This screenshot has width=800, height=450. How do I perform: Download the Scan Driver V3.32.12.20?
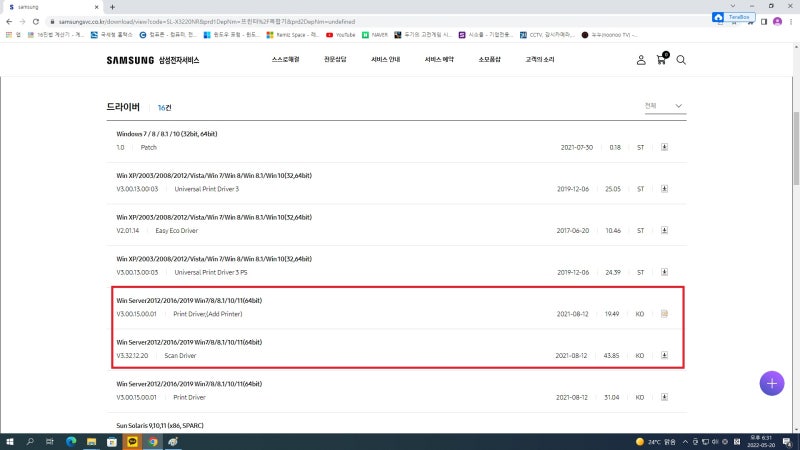[x=664, y=355]
